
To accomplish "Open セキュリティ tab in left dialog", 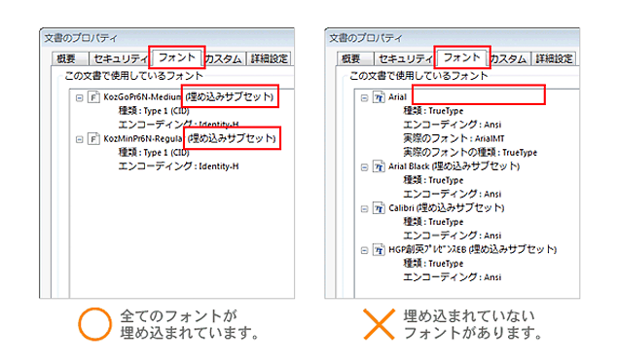I will pyautogui.click(x=120, y=58).
